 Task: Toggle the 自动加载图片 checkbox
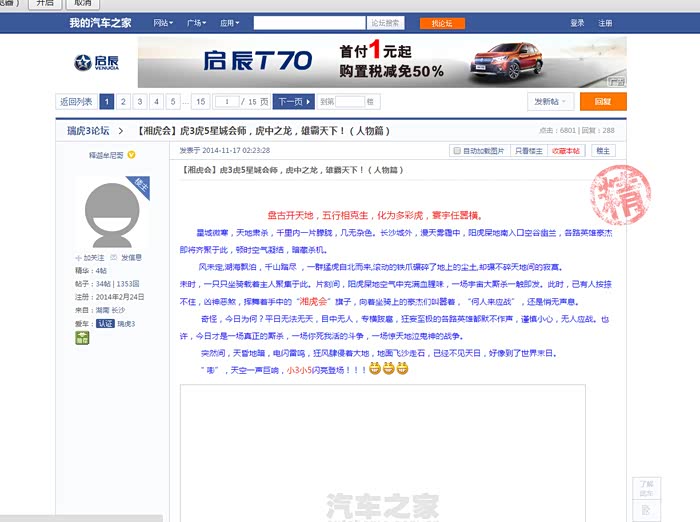(457, 151)
